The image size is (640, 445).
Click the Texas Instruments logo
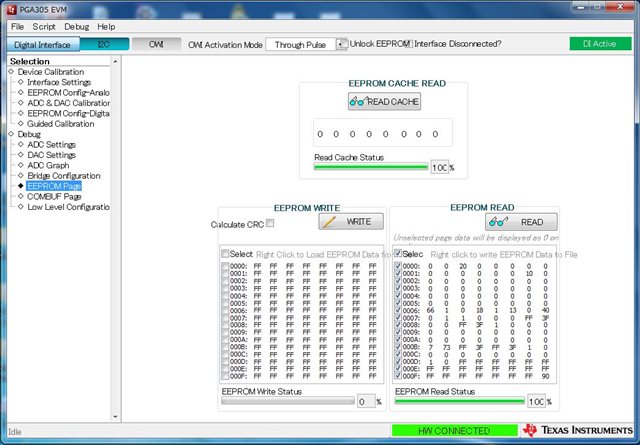pos(578,430)
